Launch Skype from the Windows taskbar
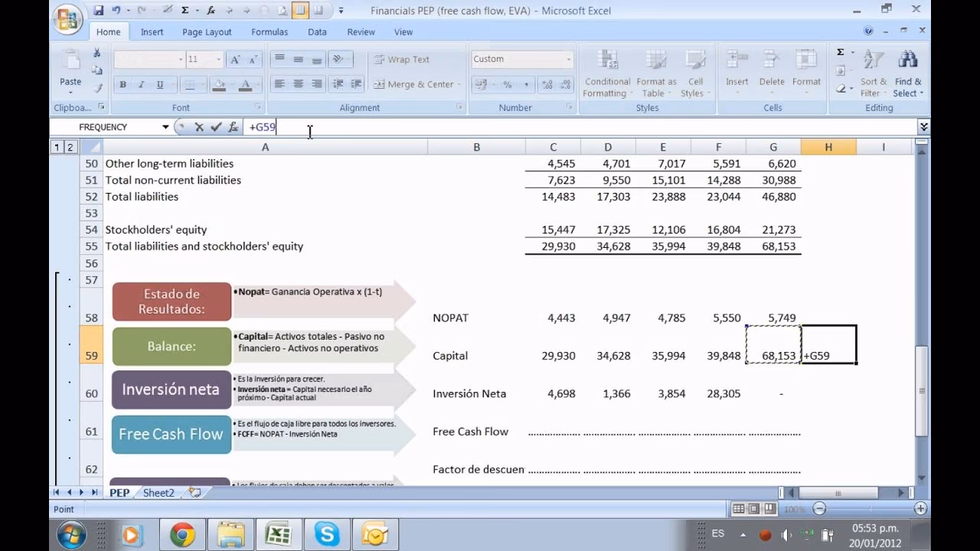 click(327, 533)
